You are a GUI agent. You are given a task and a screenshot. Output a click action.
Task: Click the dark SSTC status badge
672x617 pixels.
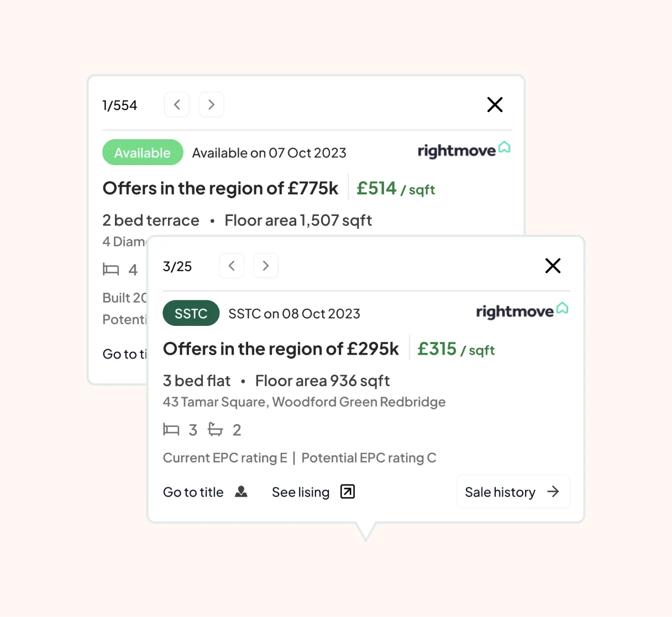pyautogui.click(x=191, y=313)
